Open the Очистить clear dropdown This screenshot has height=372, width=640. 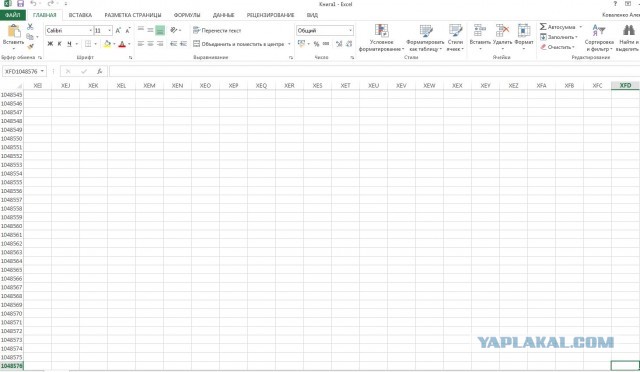point(558,47)
